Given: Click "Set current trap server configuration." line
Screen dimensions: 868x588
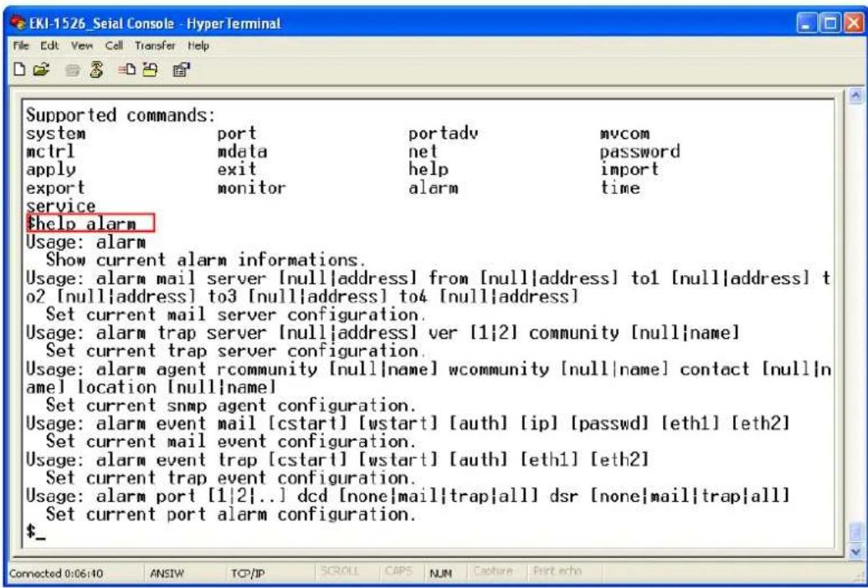Looking at the screenshot, I should pos(236,350).
